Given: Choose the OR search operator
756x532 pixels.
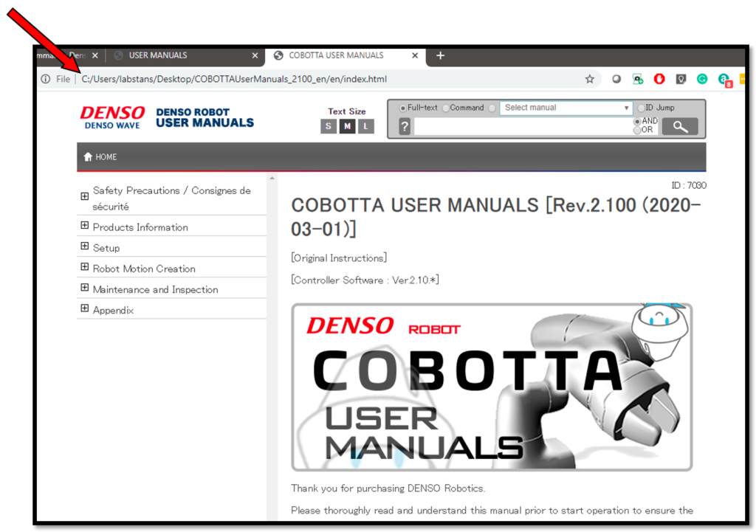Looking at the screenshot, I should [637, 130].
